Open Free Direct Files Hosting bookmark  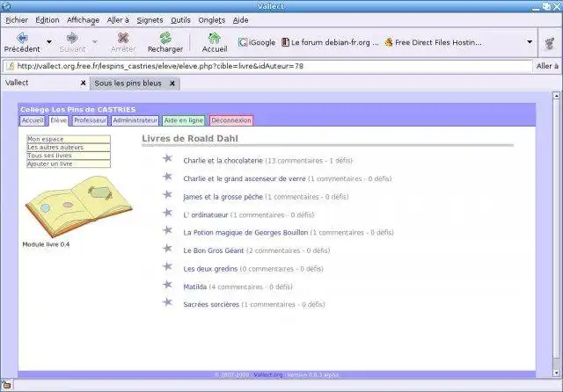(433, 42)
